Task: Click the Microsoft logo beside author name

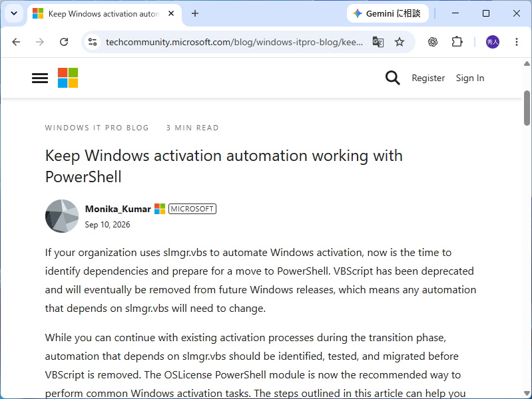Action: (160, 209)
